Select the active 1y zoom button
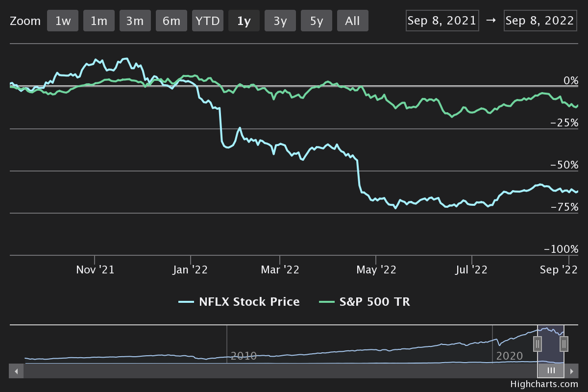The width and height of the screenshot is (588, 392). coord(244,21)
